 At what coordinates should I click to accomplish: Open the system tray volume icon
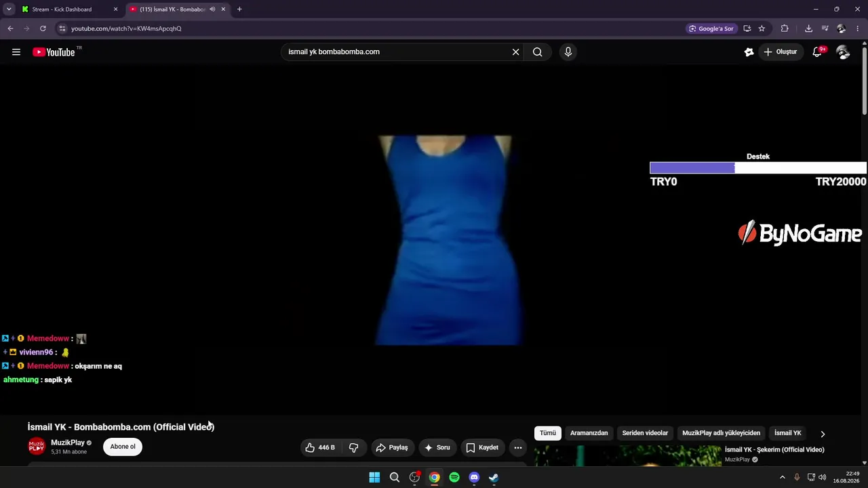click(x=823, y=477)
